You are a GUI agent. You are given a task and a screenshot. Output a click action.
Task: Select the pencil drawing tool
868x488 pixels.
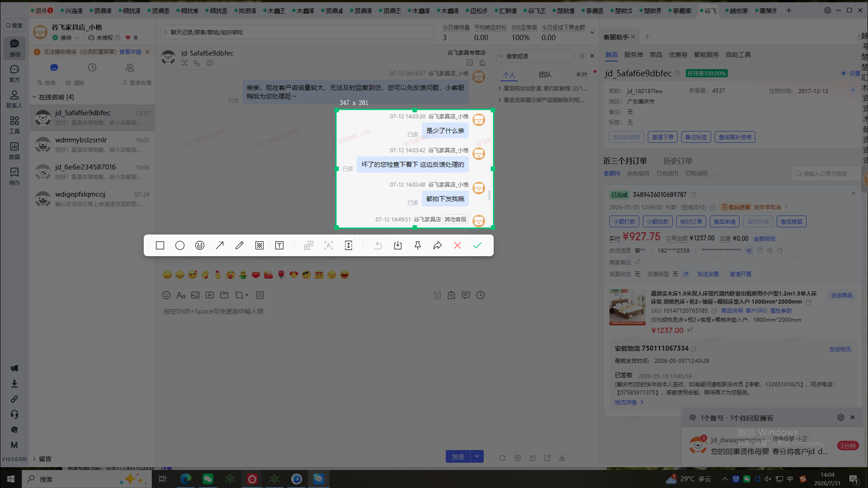240,245
